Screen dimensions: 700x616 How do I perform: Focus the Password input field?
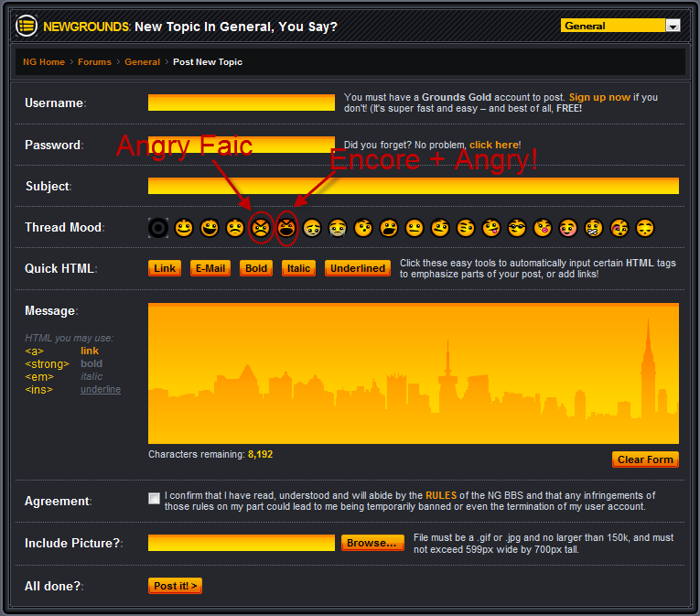(242, 145)
